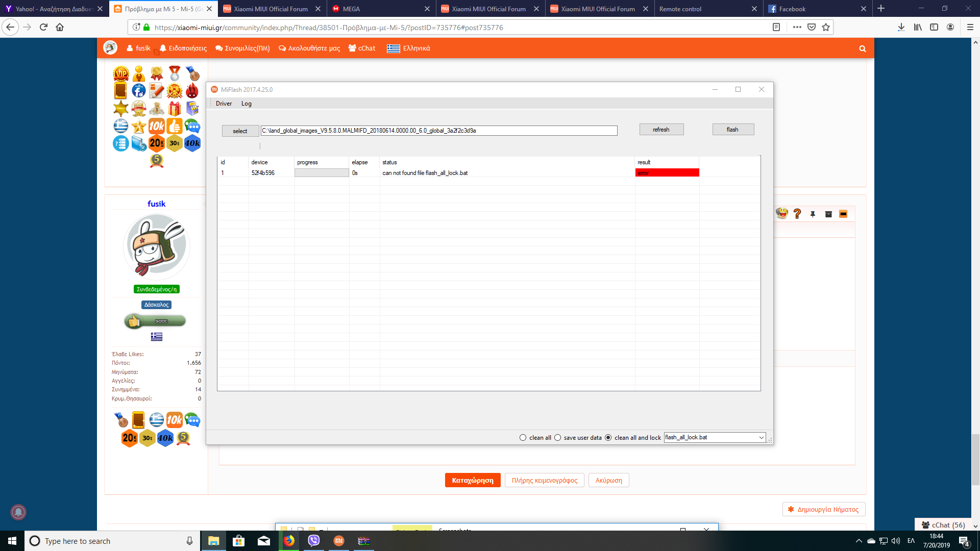This screenshot has width=980, height=551.
Task: Reload the page with the refresh icon
Action: [43, 27]
